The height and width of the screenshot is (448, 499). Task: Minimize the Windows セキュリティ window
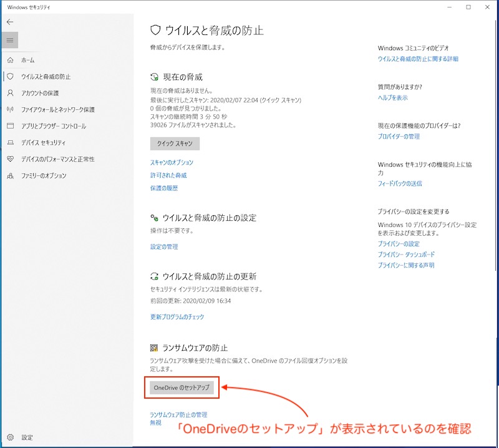tap(449, 7)
